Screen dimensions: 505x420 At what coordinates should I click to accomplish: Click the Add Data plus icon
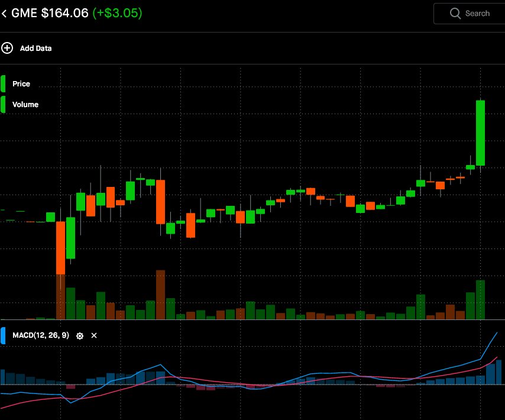(7, 48)
